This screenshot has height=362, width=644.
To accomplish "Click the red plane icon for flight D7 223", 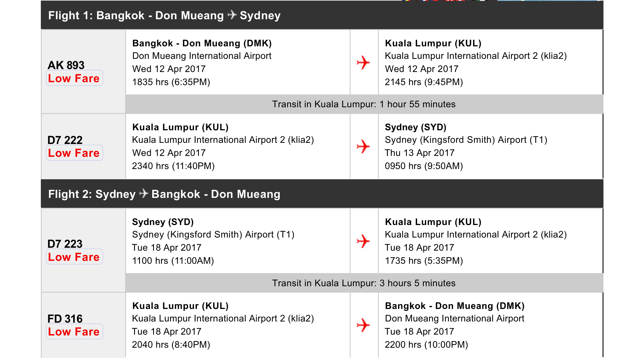I will (x=363, y=241).
